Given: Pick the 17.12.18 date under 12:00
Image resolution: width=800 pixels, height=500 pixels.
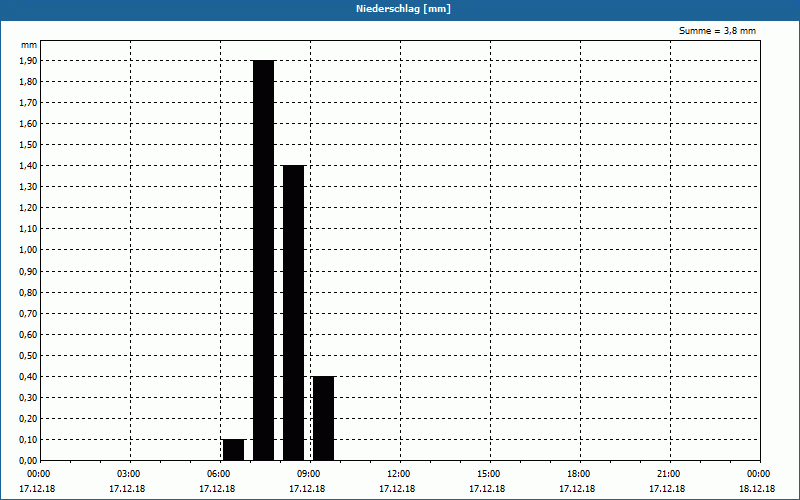Looking at the screenshot, I should click(397, 489).
